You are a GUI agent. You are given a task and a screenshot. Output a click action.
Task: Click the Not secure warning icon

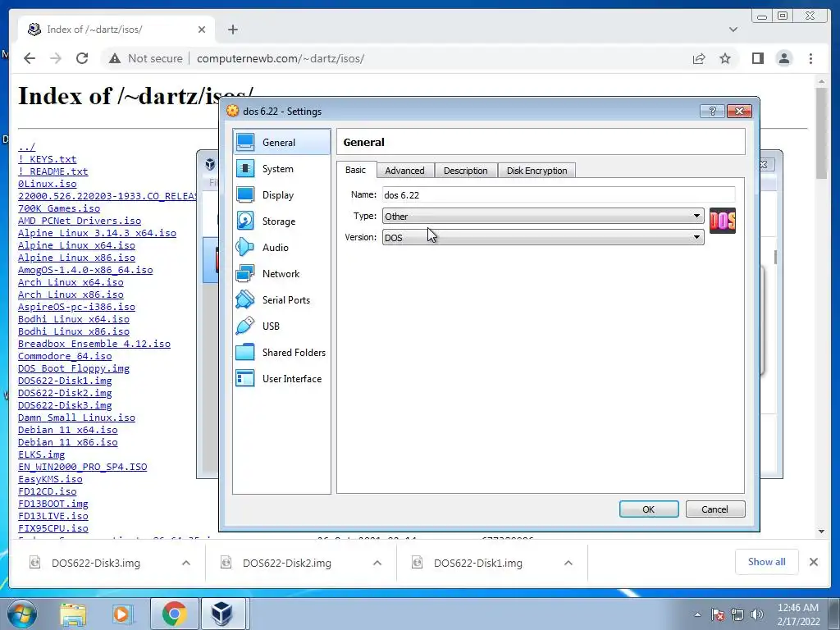[115, 58]
